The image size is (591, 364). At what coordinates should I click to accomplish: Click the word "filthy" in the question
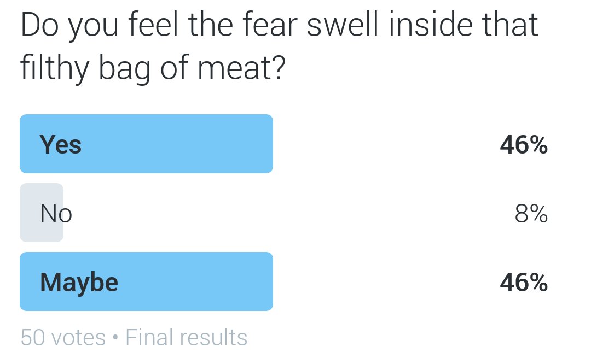pyautogui.click(x=55, y=68)
